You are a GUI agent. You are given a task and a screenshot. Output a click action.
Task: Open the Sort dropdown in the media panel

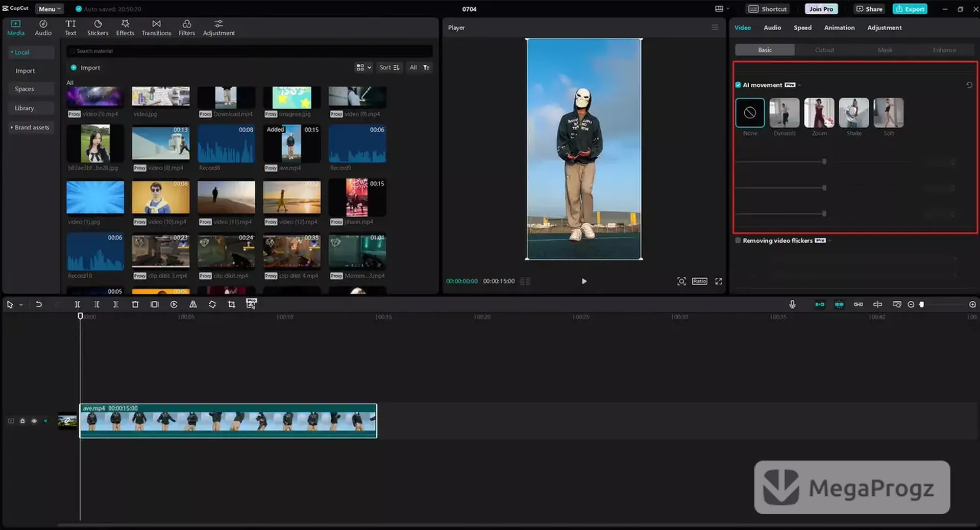389,67
